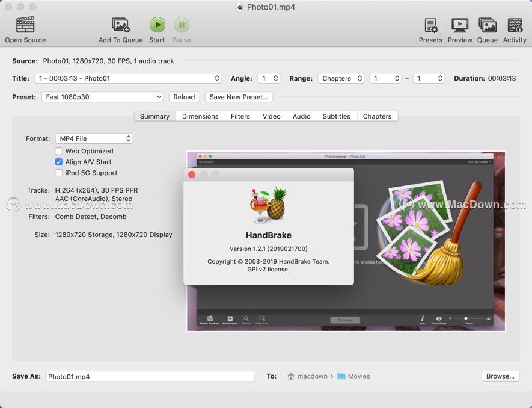Close the HandBrake About window
Viewport: 532px width, 408px height.
(x=192, y=175)
